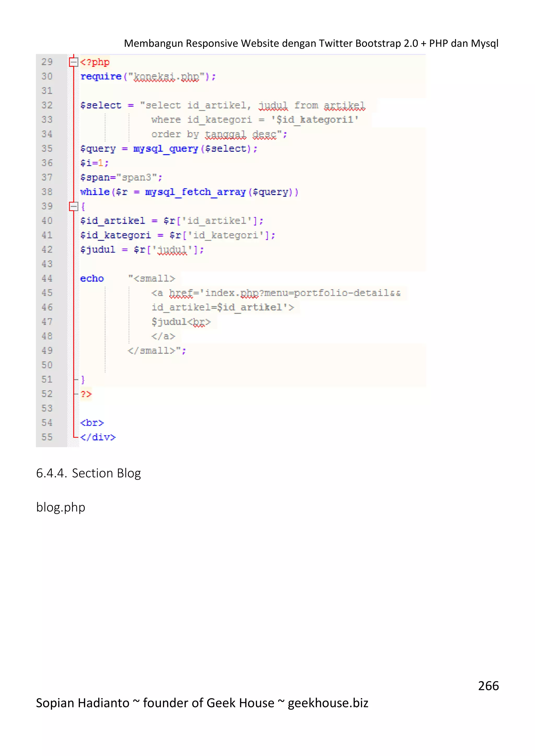
Task: Click line number 29 in the gutter
Action: [47, 62]
